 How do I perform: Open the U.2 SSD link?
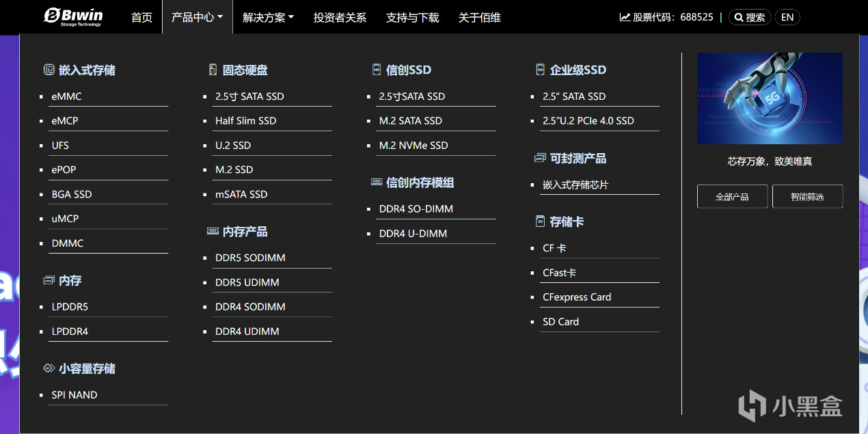(x=233, y=146)
